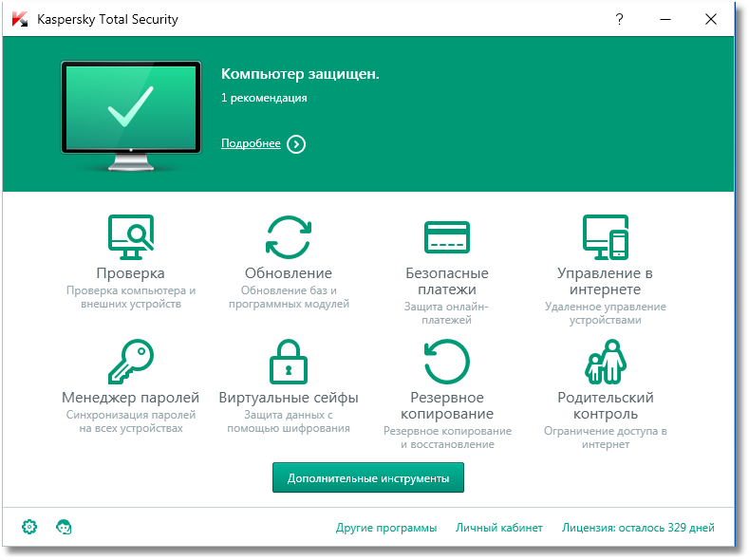749x560 pixels.
Task: Click the Kaspersky logo in title bar
Action: click(x=19, y=19)
